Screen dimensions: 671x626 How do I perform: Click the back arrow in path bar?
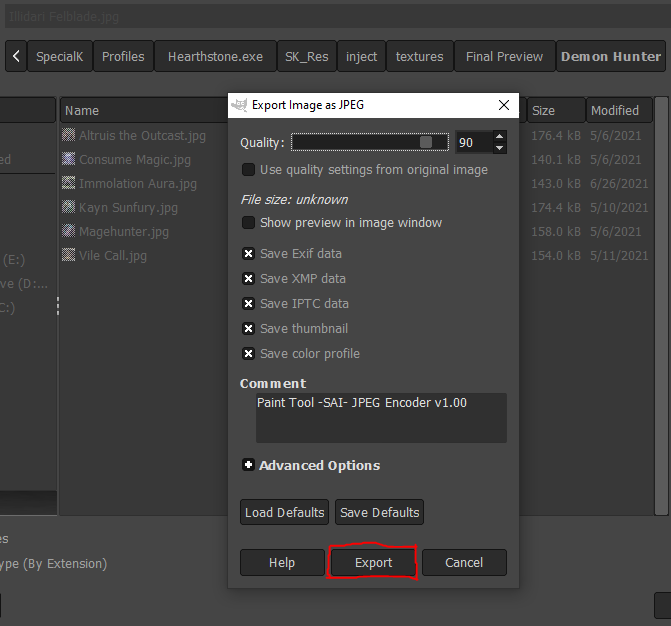16,57
